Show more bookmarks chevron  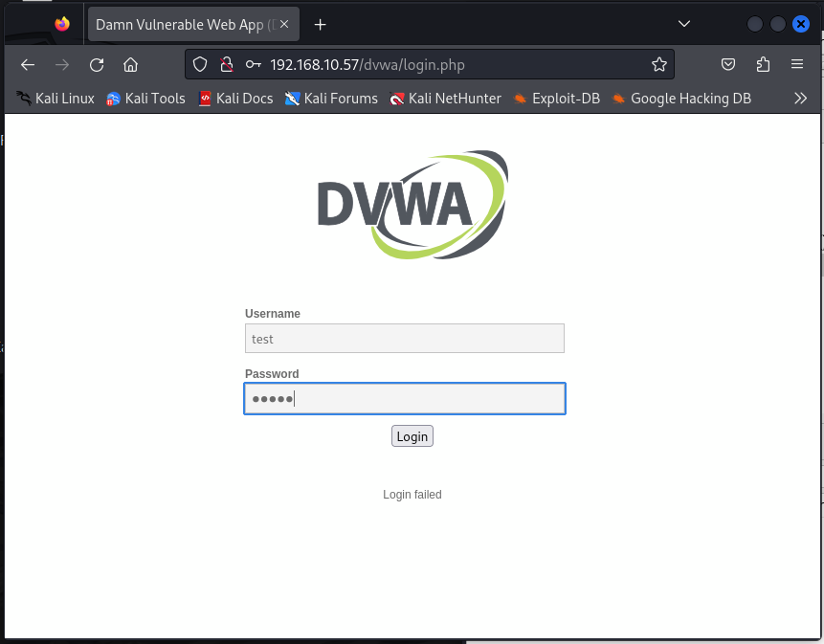click(x=800, y=99)
